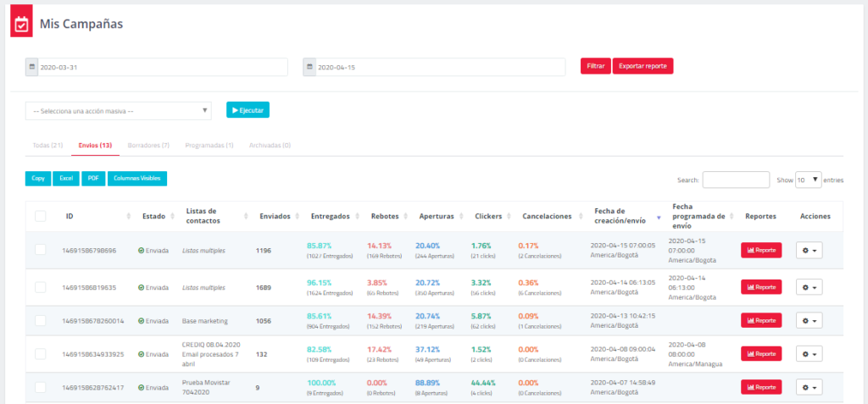Screen dimensions: 868x404
Task: Click sort icon on Enviados column
Action: coord(297,217)
